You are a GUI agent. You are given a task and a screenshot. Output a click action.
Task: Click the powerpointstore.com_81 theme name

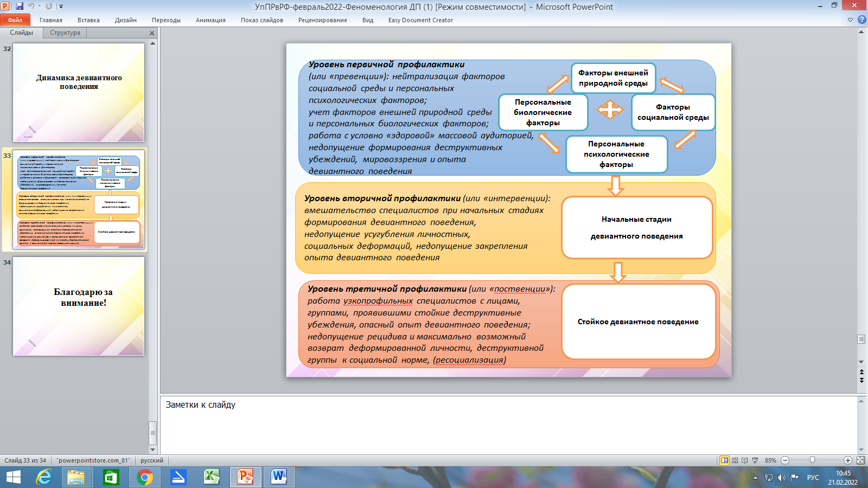click(93, 460)
